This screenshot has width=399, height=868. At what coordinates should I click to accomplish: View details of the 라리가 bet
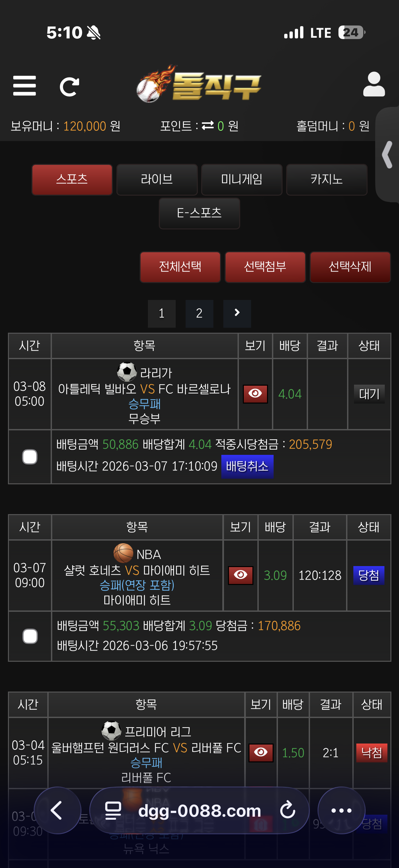[x=255, y=394]
